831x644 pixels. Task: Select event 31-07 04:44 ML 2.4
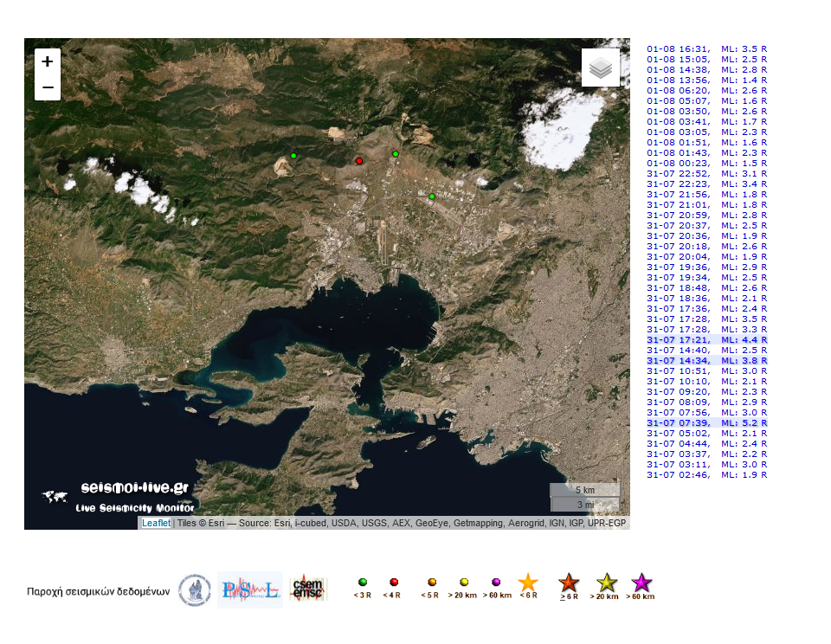click(x=707, y=444)
